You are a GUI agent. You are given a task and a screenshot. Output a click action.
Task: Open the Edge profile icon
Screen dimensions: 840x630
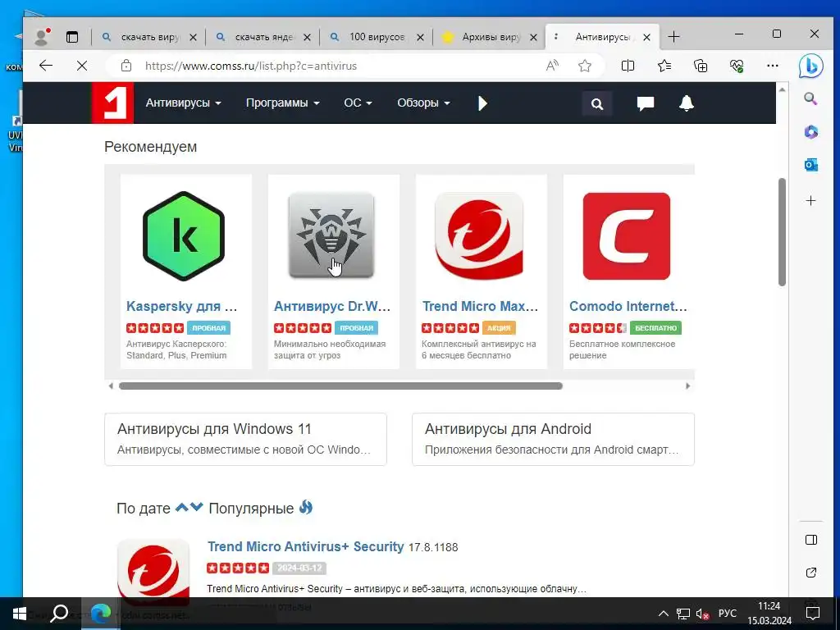coord(41,36)
